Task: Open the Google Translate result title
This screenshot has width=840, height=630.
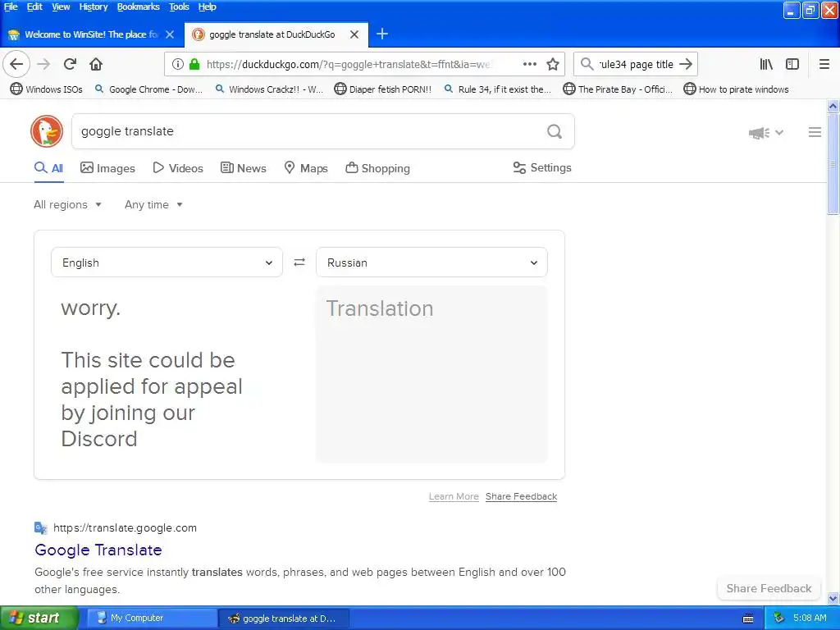Action: point(98,550)
